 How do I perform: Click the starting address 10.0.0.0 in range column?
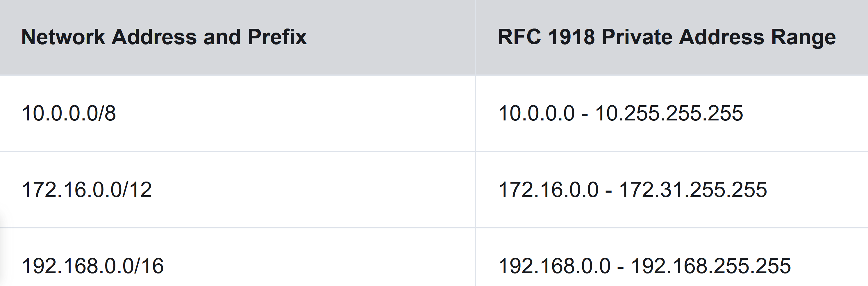click(x=536, y=113)
